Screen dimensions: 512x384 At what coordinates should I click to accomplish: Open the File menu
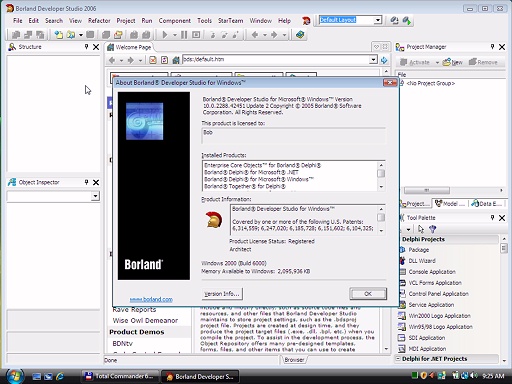pos(18,21)
